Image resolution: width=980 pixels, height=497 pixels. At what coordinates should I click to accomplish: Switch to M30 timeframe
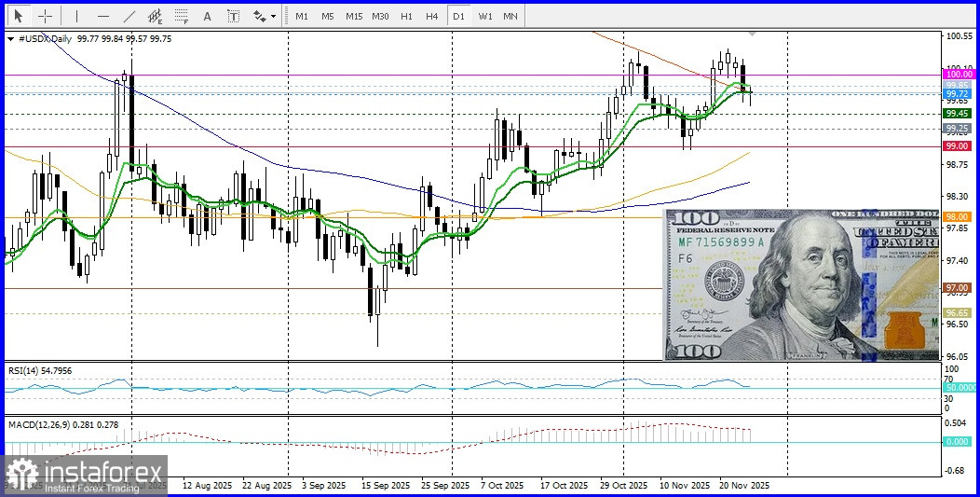tap(380, 16)
